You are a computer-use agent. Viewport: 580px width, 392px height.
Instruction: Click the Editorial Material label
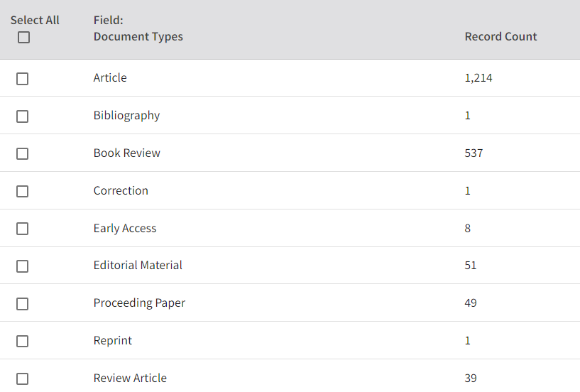click(x=138, y=266)
